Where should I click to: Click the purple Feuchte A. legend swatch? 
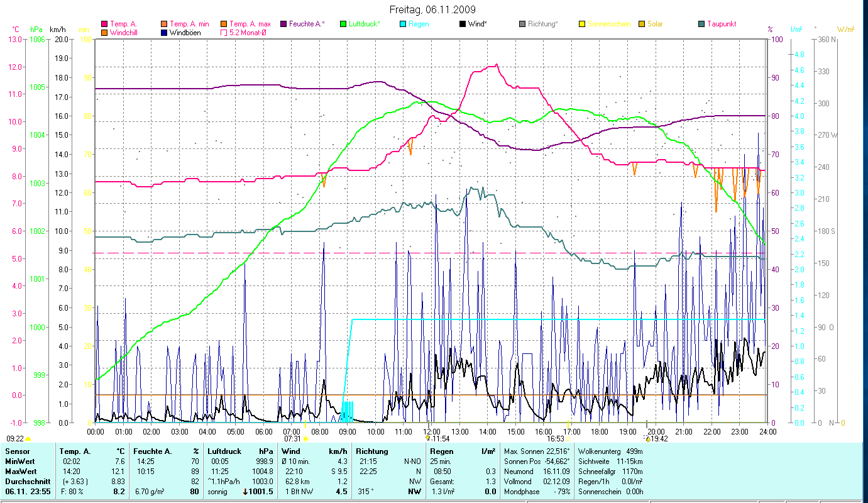[283, 24]
